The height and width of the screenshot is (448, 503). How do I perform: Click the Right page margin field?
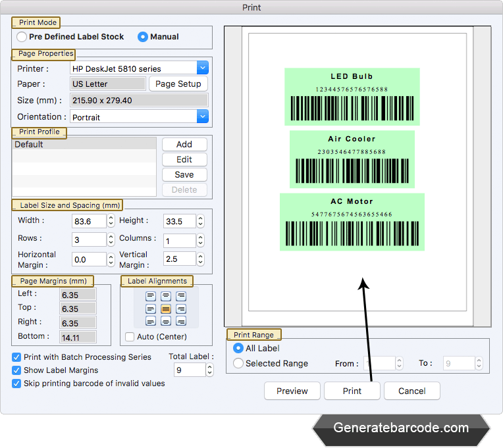pyautogui.click(x=78, y=323)
